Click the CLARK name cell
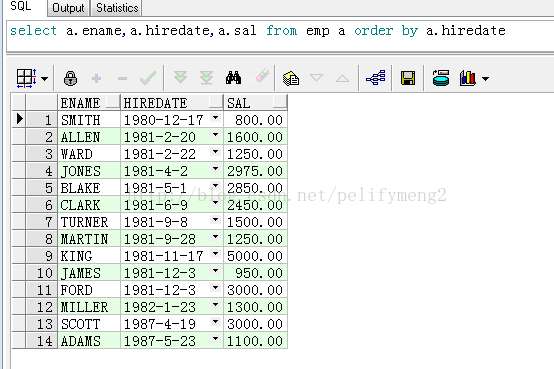Image resolution: width=554 pixels, height=369 pixels. [x=89, y=205]
